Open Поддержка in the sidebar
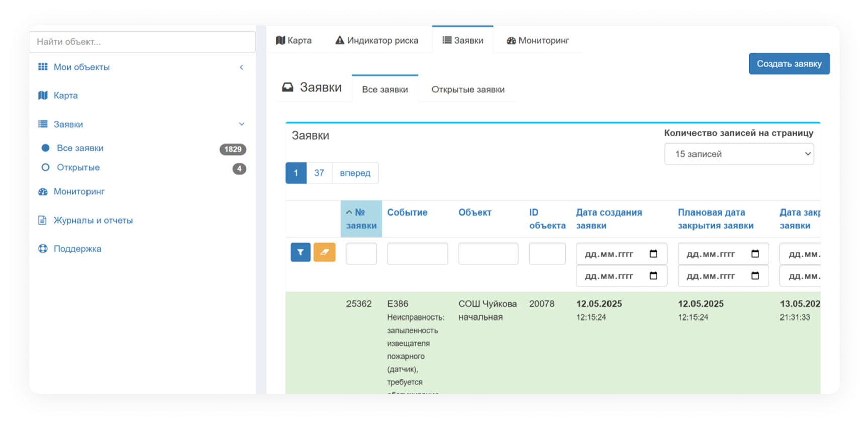The height and width of the screenshot is (426, 868). pyautogui.click(x=77, y=248)
